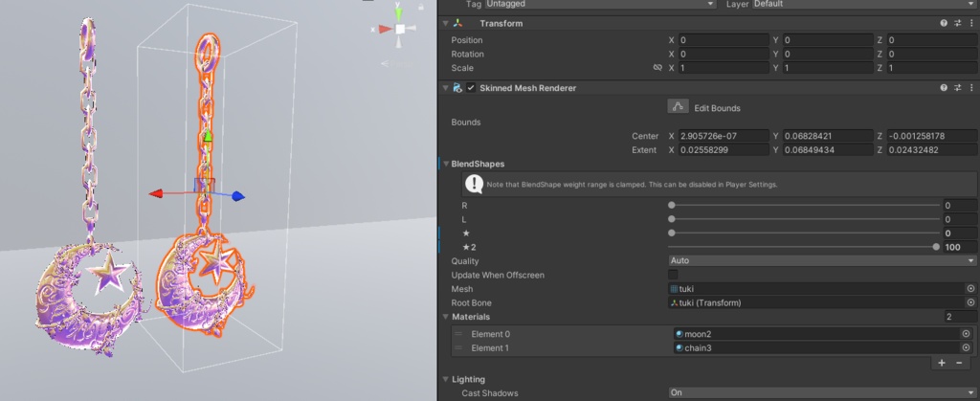Image resolution: width=980 pixels, height=401 pixels.
Task: Click Bounds Extent X field
Action: pos(724,150)
